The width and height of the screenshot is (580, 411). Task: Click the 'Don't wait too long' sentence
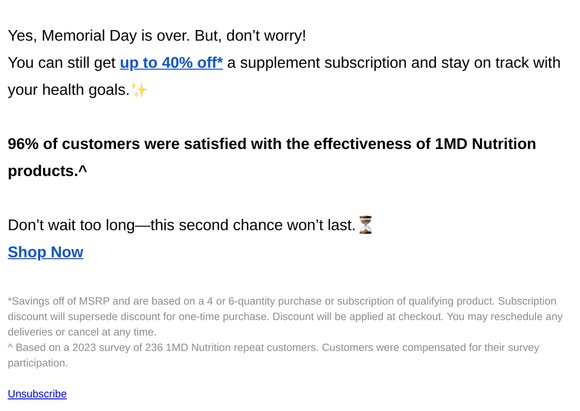pos(182,225)
